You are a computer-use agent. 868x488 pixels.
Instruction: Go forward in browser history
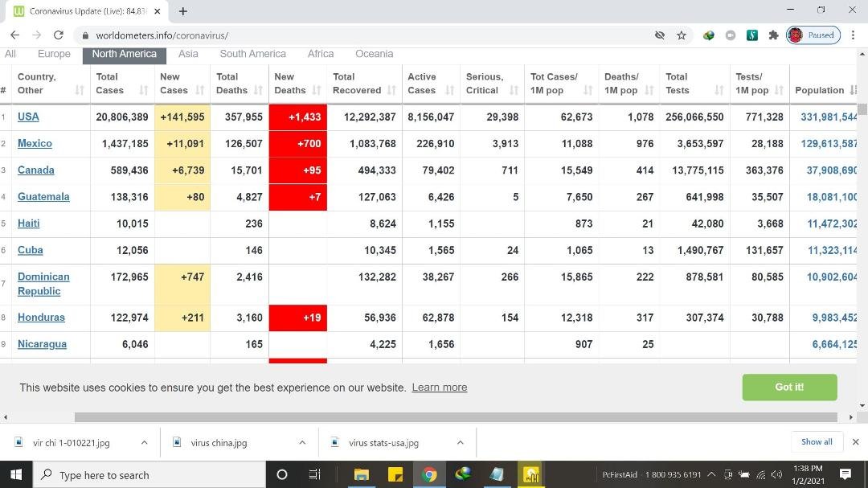click(x=36, y=35)
